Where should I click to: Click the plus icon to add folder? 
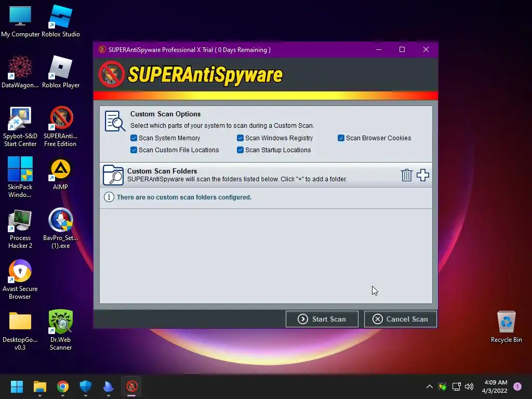point(423,175)
